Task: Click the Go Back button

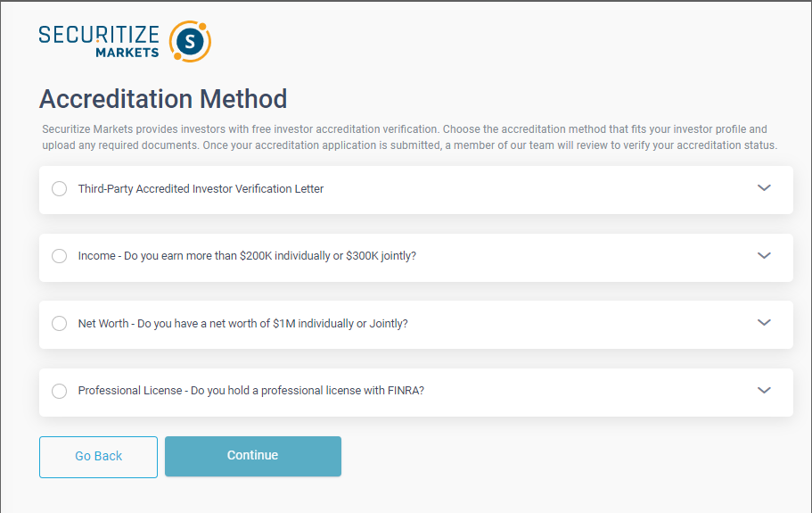Action: coord(98,457)
